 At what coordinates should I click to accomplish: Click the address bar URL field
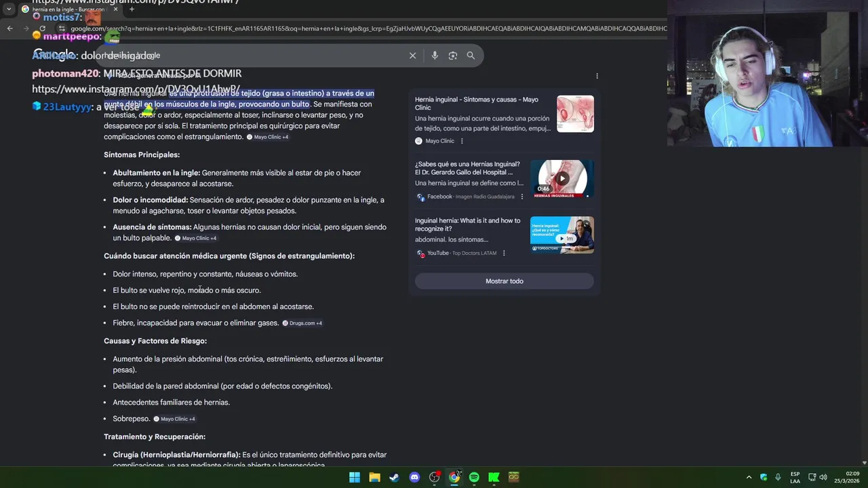(x=368, y=28)
